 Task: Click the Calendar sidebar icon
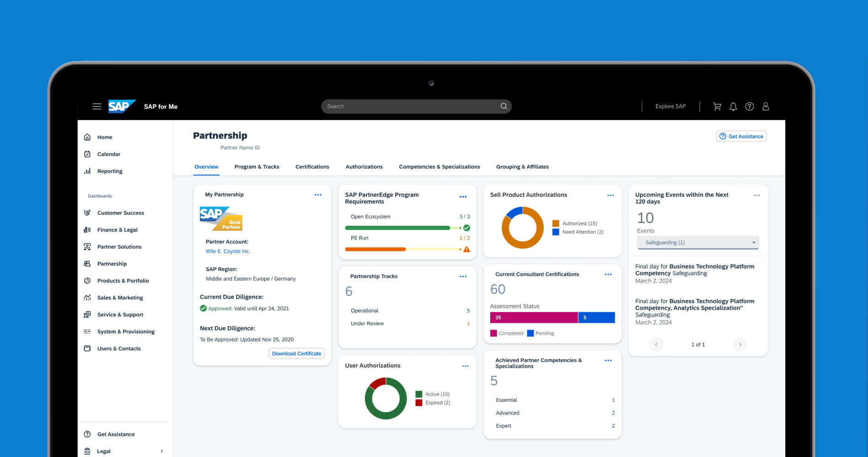pos(87,154)
